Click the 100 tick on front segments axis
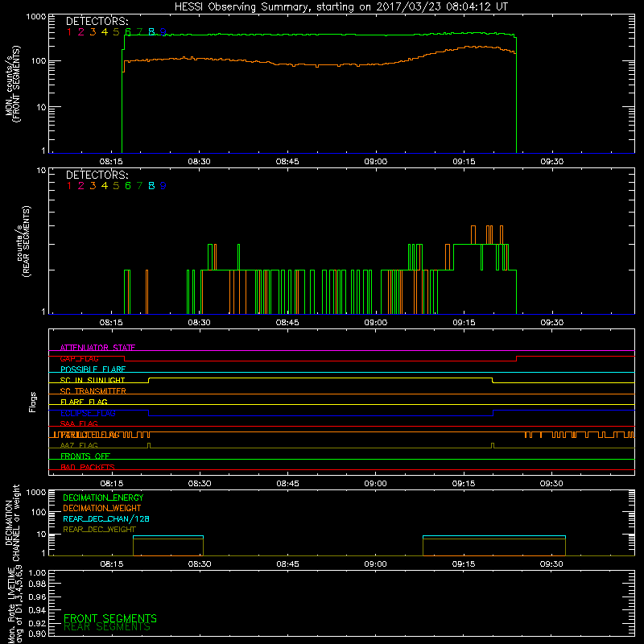 point(39,61)
